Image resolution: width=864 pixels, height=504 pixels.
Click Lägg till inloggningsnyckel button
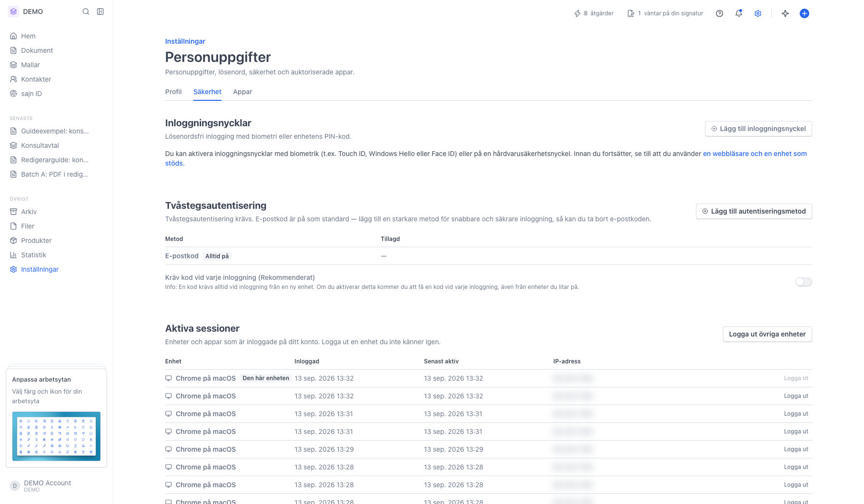[758, 129]
